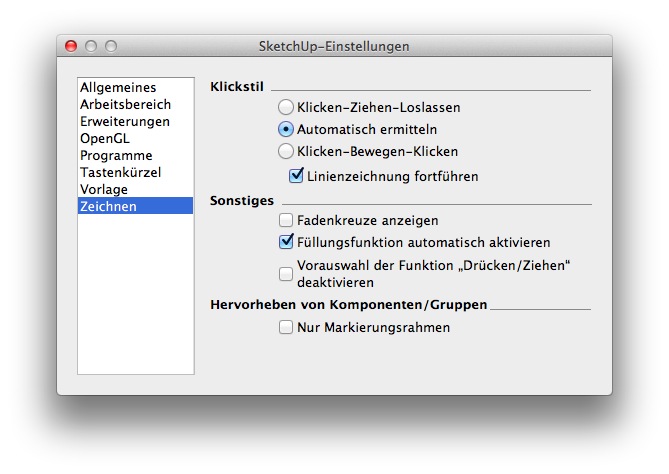Viewport: 669px width, 474px height.
Task: Uncheck Linienzeichnung fortführen
Action: 296,176
